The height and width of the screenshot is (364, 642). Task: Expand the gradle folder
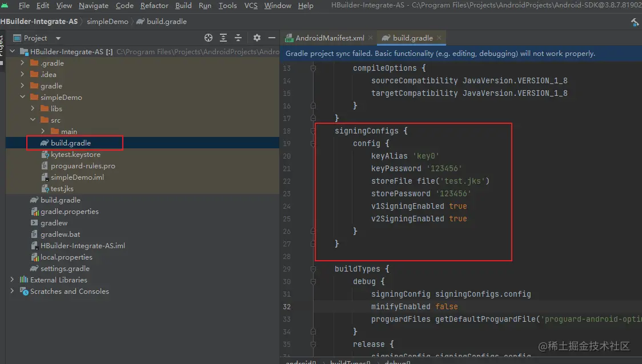coord(22,86)
